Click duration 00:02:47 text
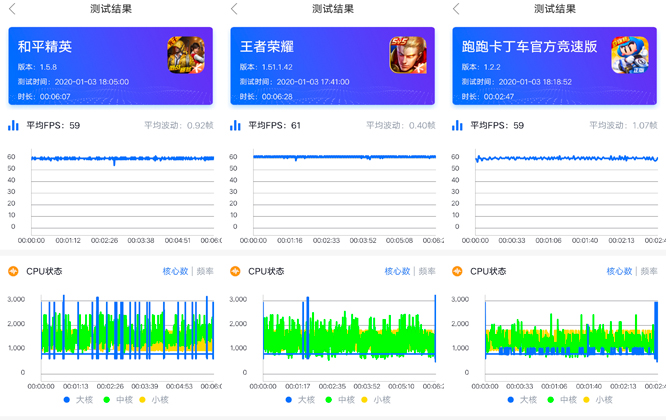 [488, 97]
